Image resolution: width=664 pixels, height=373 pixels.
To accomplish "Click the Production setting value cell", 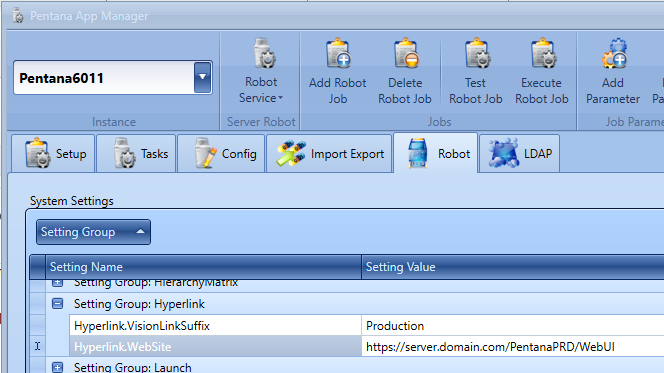I will pos(513,326).
